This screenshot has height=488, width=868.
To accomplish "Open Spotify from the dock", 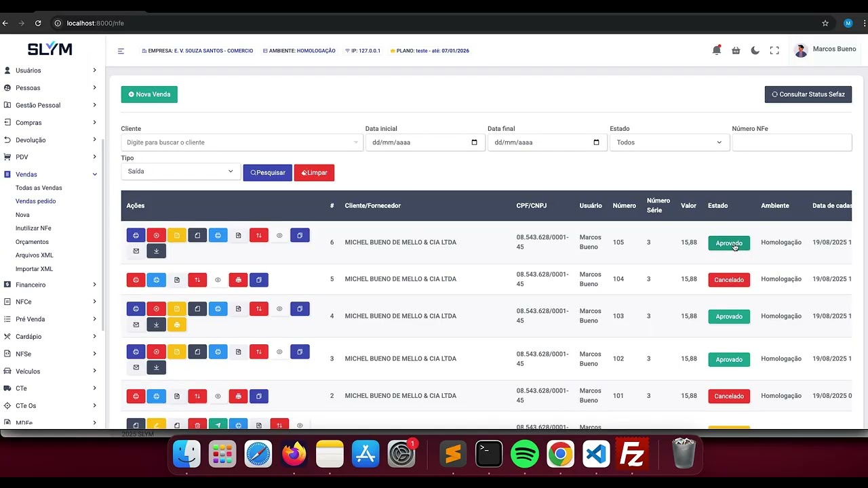I will click(x=524, y=453).
